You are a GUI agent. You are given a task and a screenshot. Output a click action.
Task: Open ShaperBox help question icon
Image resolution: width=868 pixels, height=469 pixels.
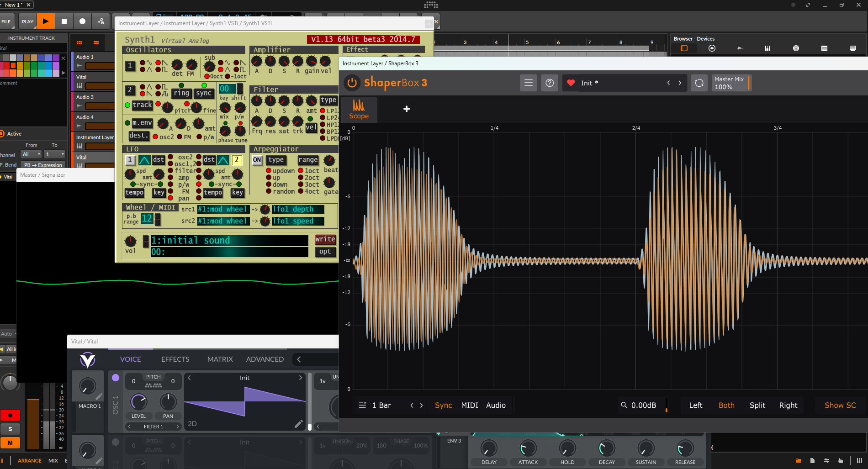(x=550, y=83)
